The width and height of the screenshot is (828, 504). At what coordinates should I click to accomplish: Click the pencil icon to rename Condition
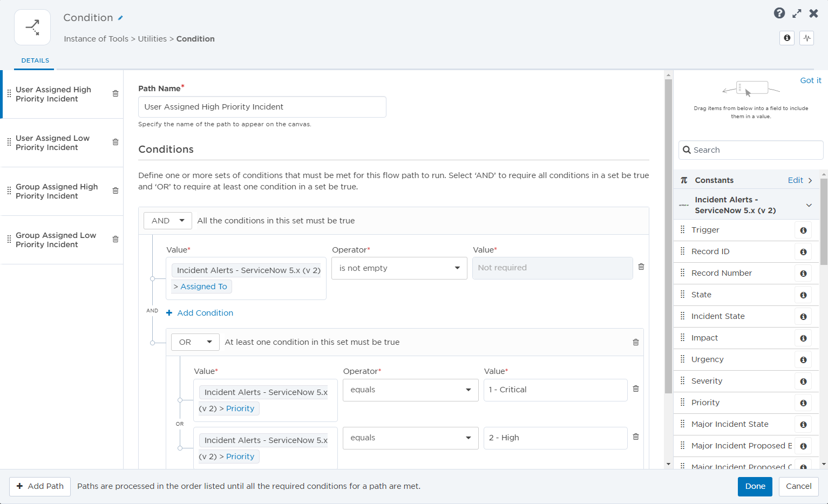pyautogui.click(x=120, y=18)
